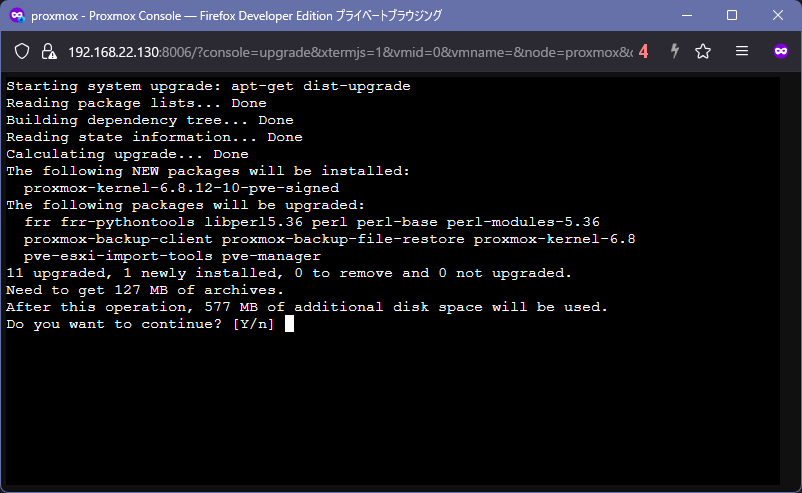Click the pve-esxi-import-tools text
Screen dimensions: 802x493
[118, 256]
